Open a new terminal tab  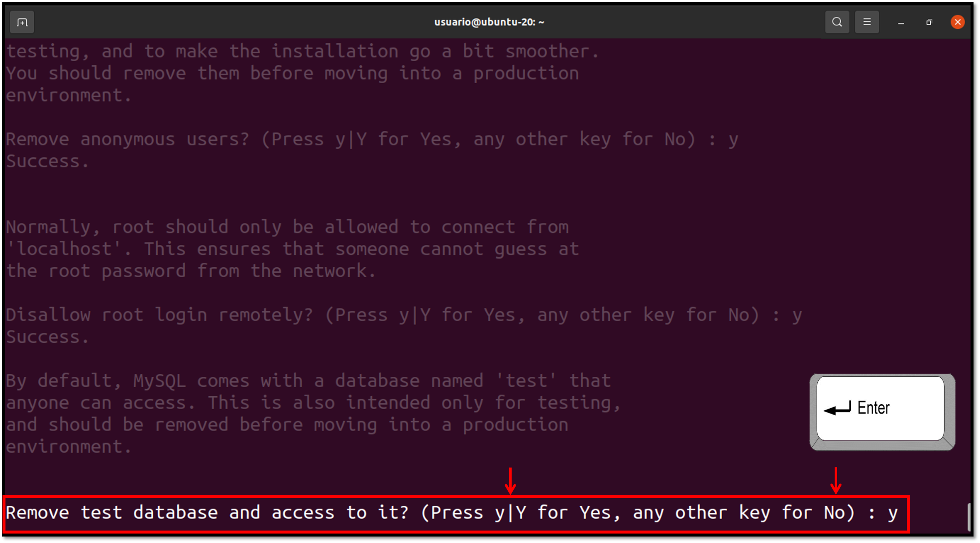(x=22, y=22)
